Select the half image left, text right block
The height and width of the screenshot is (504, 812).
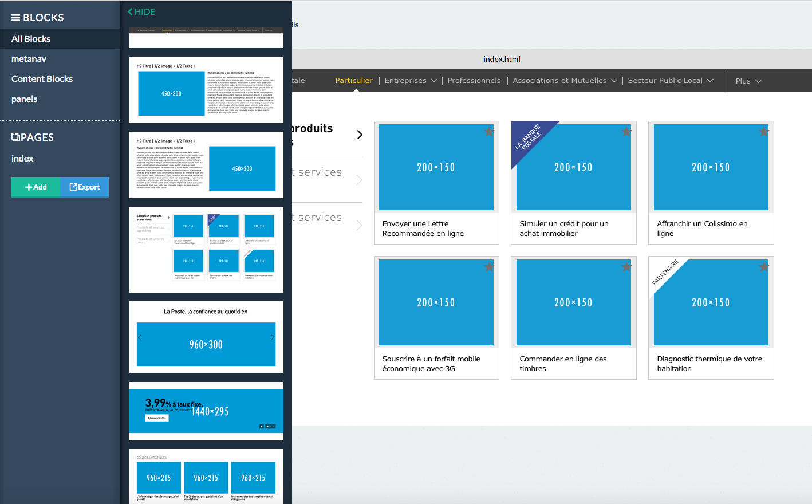(206, 90)
